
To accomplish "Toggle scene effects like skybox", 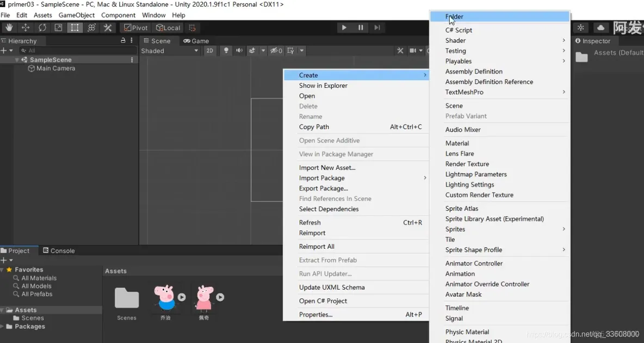I will pos(252,51).
